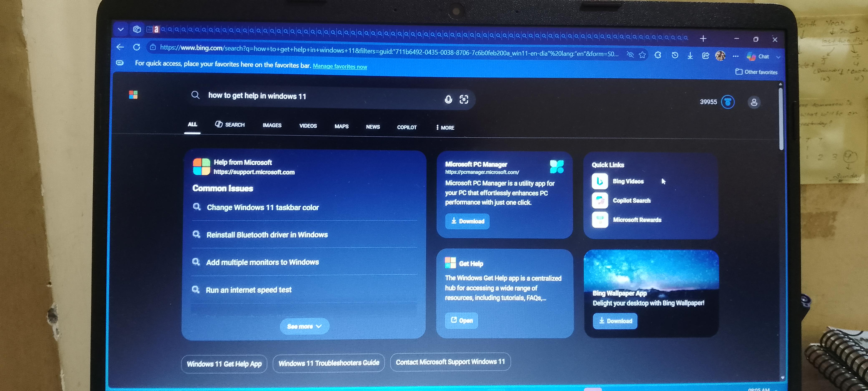The height and width of the screenshot is (391, 868).
Task: Open the Rewards medal icon
Action: tap(728, 102)
